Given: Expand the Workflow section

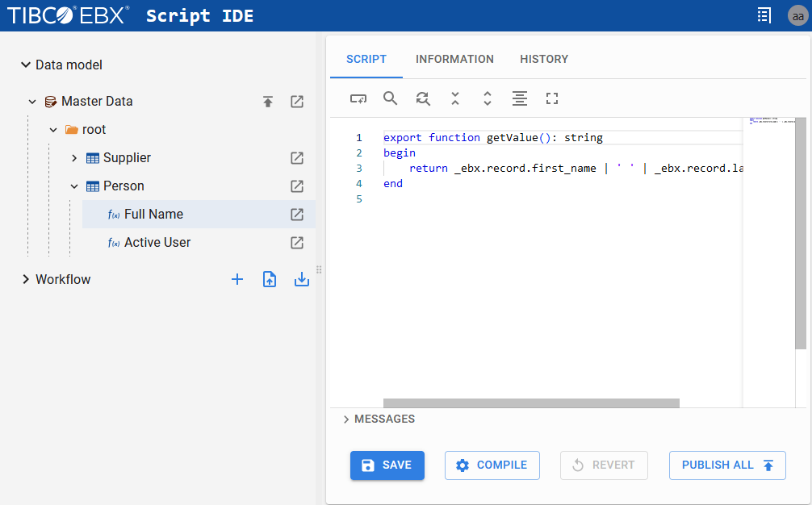Looking at the screenshot, I should [26, 280].
